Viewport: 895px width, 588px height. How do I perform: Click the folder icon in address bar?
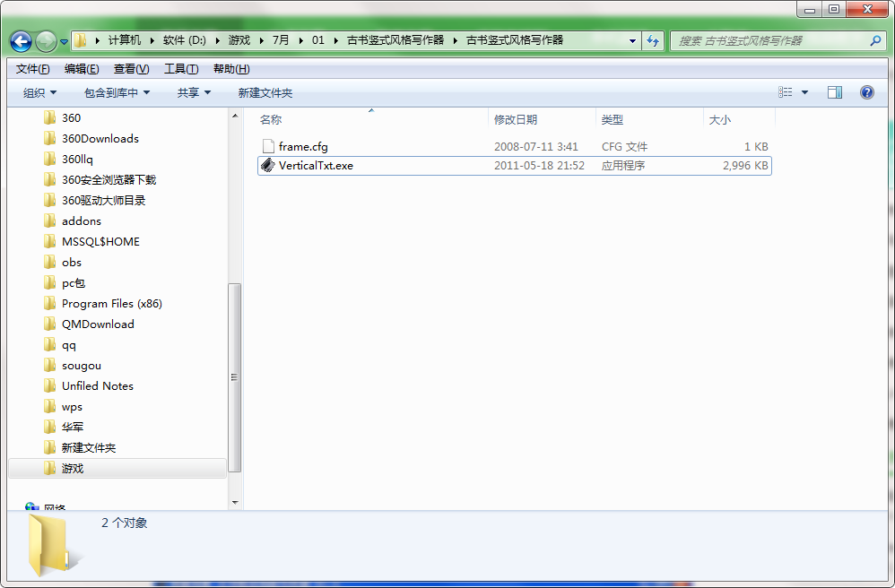tap(81, 40)
